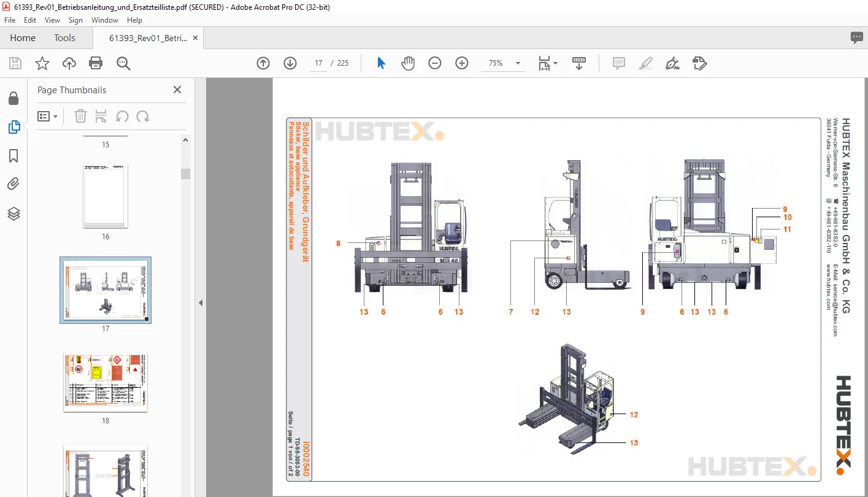Open the security lock panel

[13, 99]
